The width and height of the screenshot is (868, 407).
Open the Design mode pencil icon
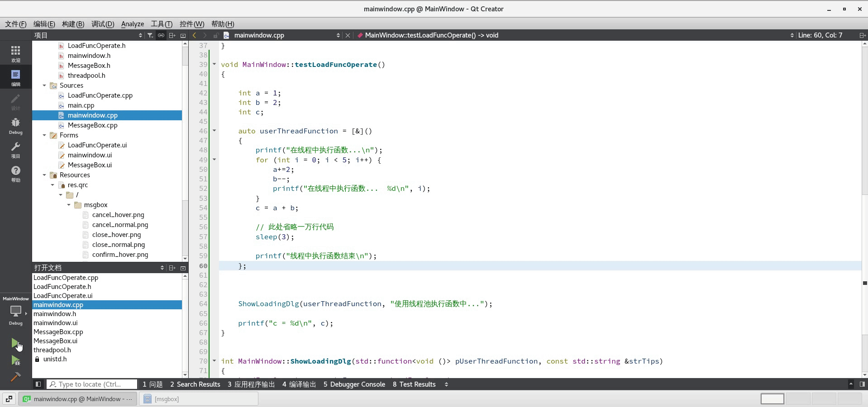[15, 102]
